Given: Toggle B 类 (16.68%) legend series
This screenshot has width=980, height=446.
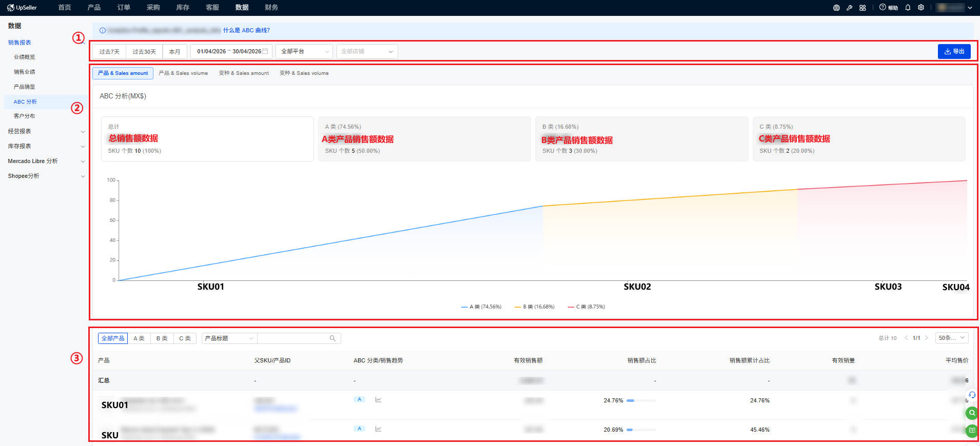Looking at the screenshot, I should pos(535,307).
